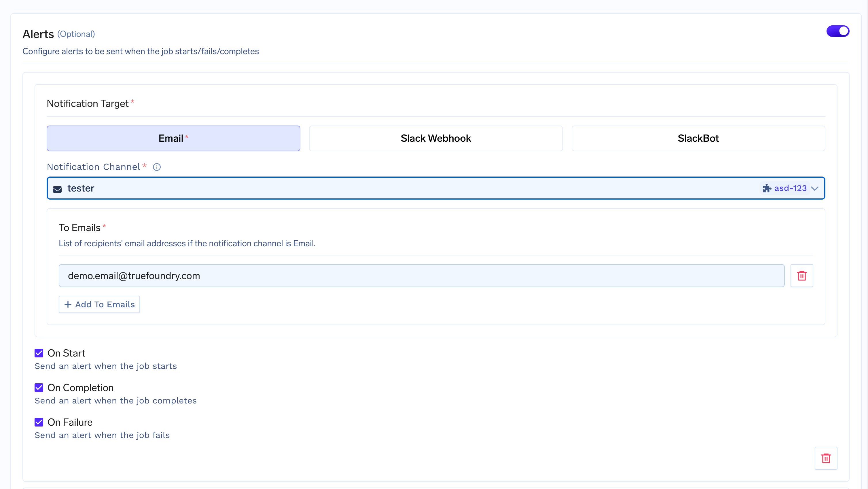The height and width of the screenshot is (489, 868).
Task: Click the asd-123 integration tag
Action: click(x=790, y=188)
